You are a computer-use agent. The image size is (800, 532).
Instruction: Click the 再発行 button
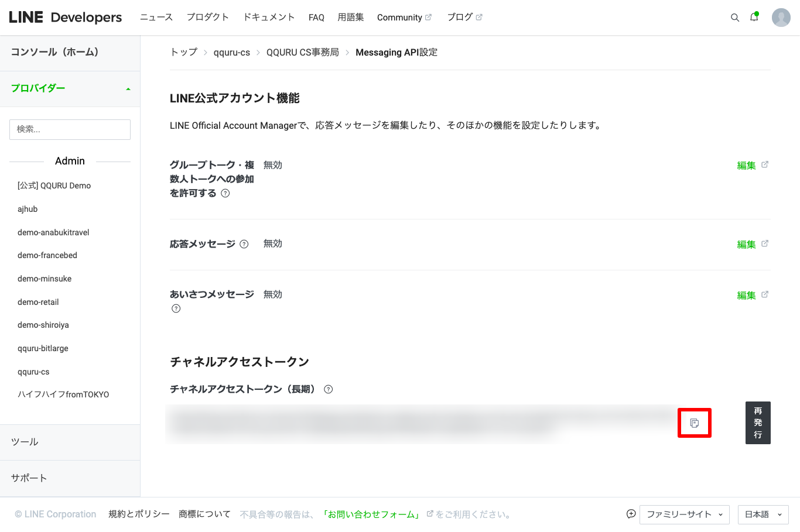tap(758, 423)
